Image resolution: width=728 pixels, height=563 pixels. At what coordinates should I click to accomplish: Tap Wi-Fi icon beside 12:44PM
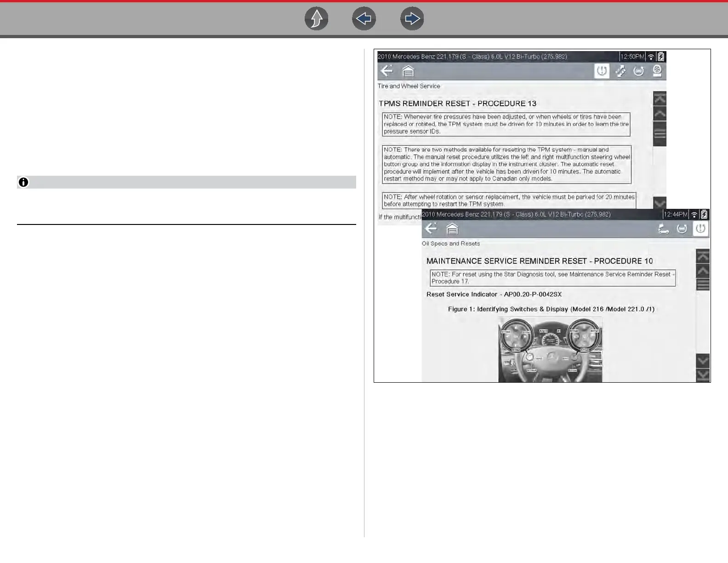coord(694,214)
